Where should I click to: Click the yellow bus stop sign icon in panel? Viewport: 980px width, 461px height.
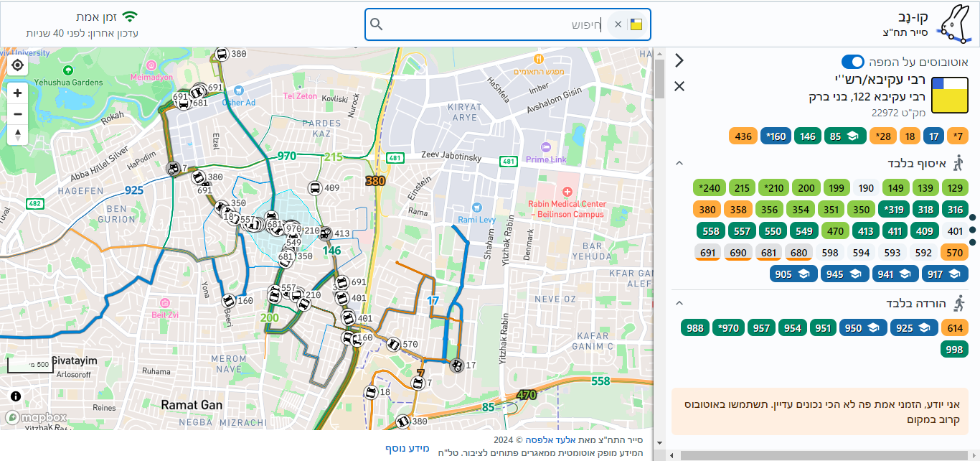click(x=950, y=96)
